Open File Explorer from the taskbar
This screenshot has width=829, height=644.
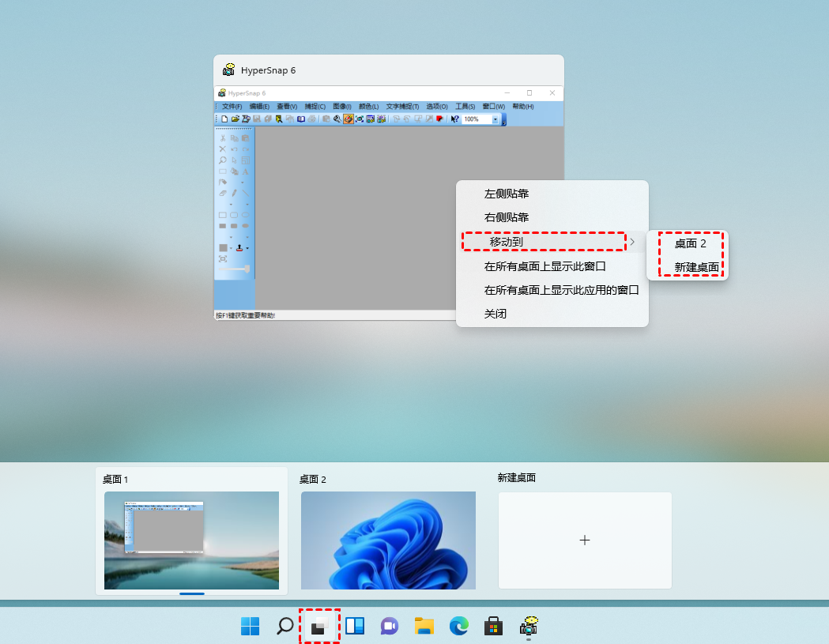click(424, 626)
